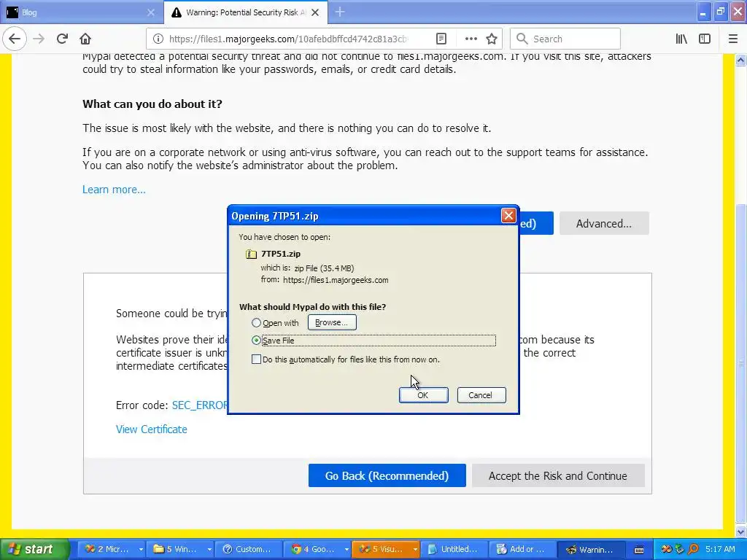Viewport: 747px width, 560px height.
Task: Open the Windows start menu
Action: (34, 549)
